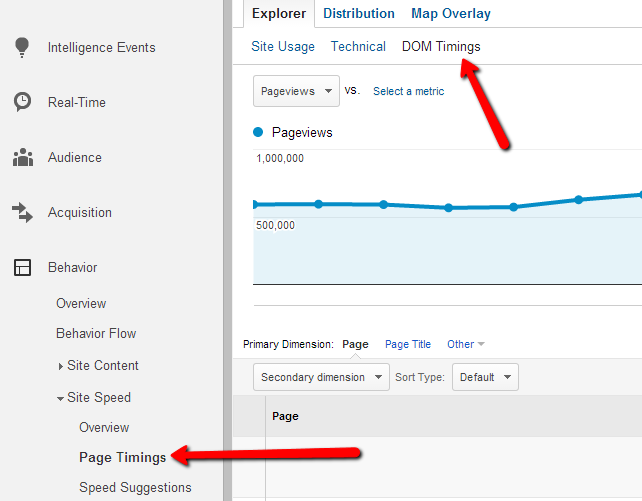
Task: Set primary dimension to Page Title
Action: [408, 344]
